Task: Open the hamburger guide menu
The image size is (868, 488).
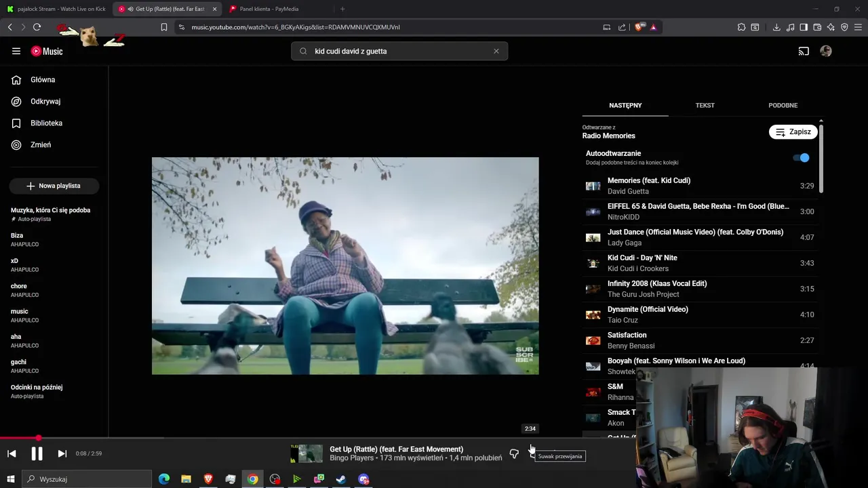Action: point(16,51)
